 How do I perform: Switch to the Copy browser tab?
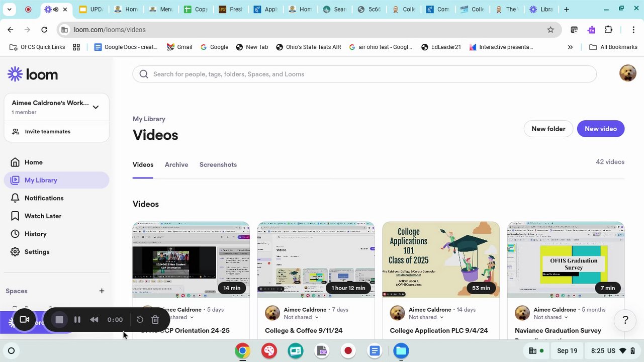click(196, 9)
